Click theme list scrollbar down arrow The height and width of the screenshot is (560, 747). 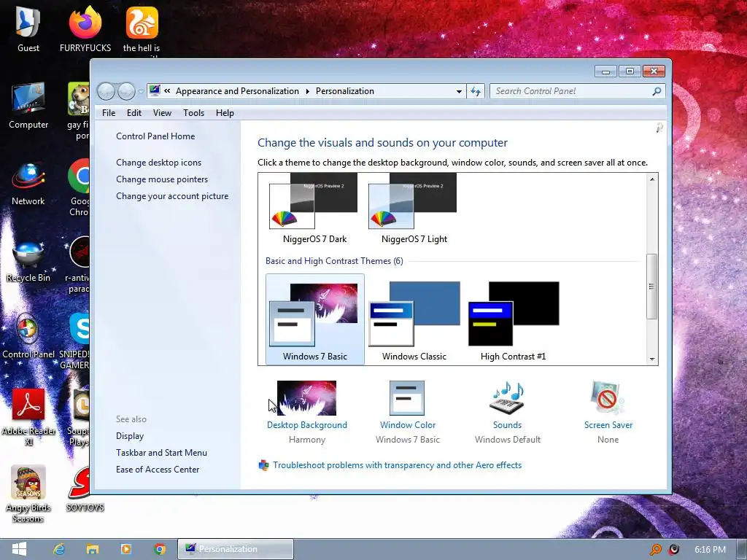(x=652, y=359)
